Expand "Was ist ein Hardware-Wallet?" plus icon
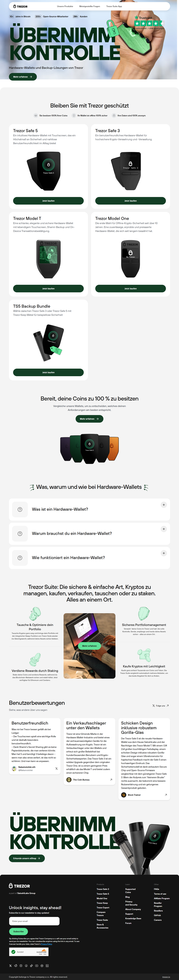The height and width of the screenshot is (980, 179). click(x=164, y=505)
